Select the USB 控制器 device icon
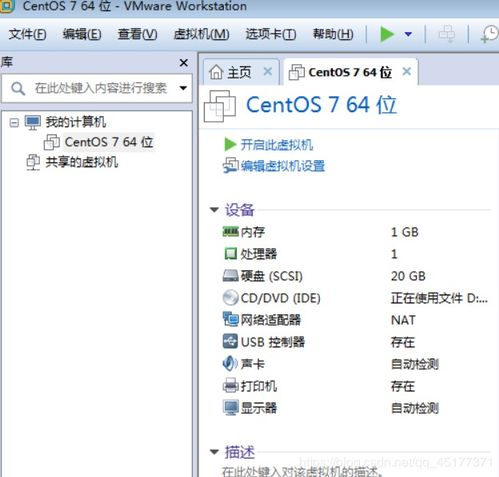This screenshot has height=477, width=499. pos(230,342)
